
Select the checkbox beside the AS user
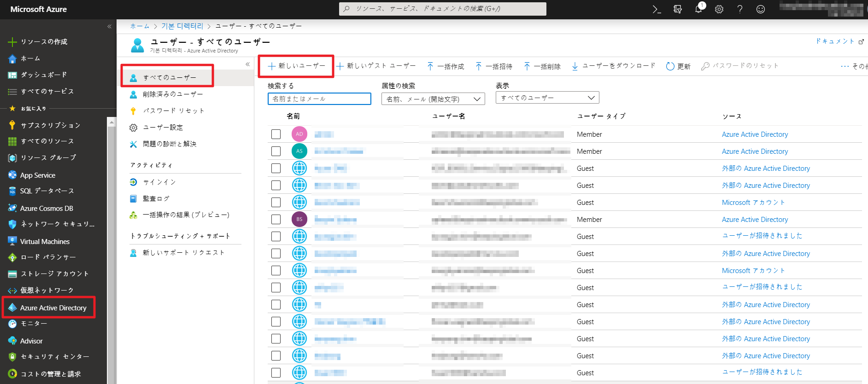(x=276, y=151)
